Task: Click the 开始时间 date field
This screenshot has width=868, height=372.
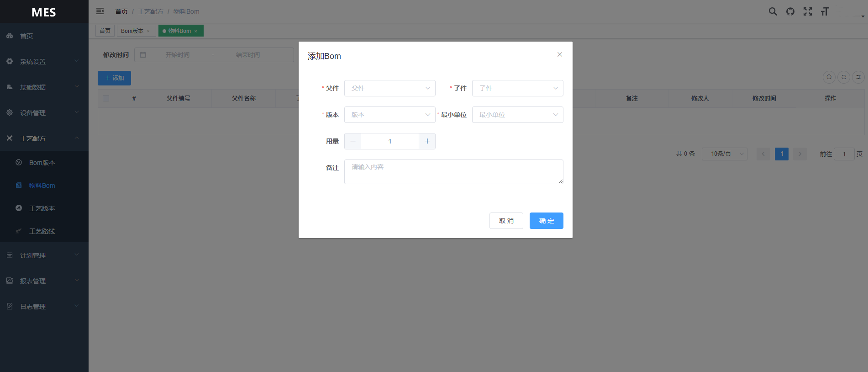Action: coord(178,55)
